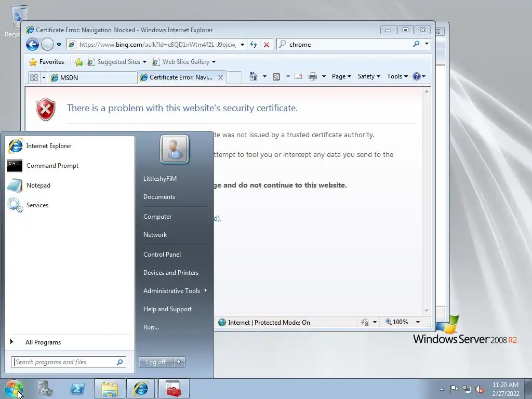Open the Run... dialog
The height and width of the screenshot is (399, 532).
point(175,327)
